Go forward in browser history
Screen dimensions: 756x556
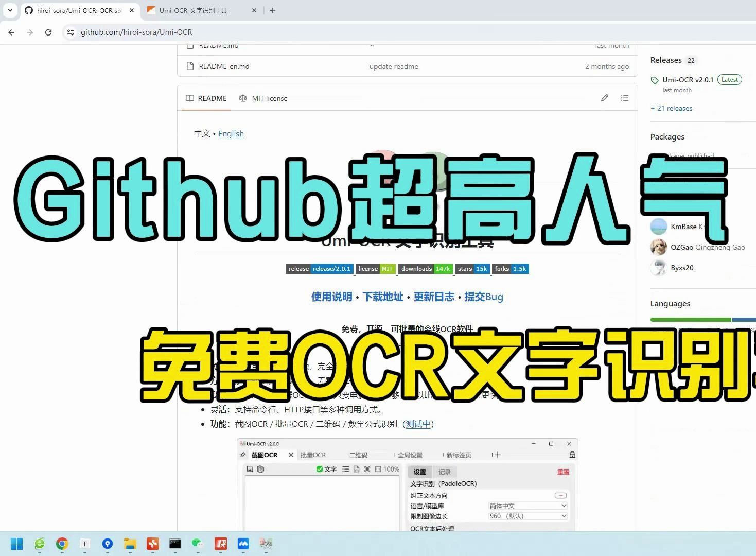tap(30, 32)
